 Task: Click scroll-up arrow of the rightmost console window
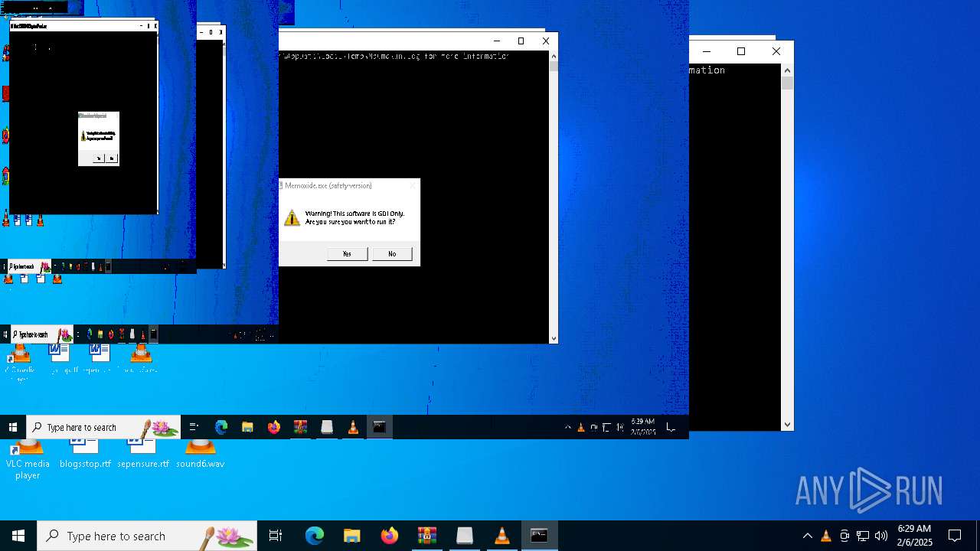click(787, 70)
